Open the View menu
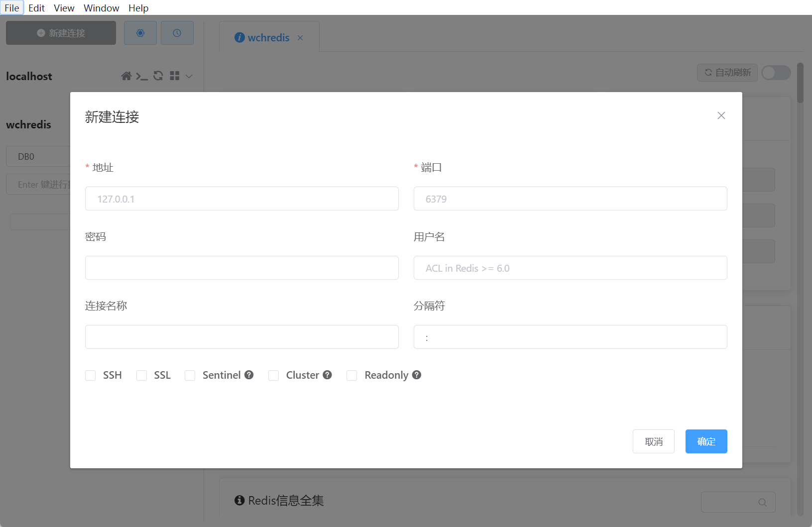 pos(64,8)
